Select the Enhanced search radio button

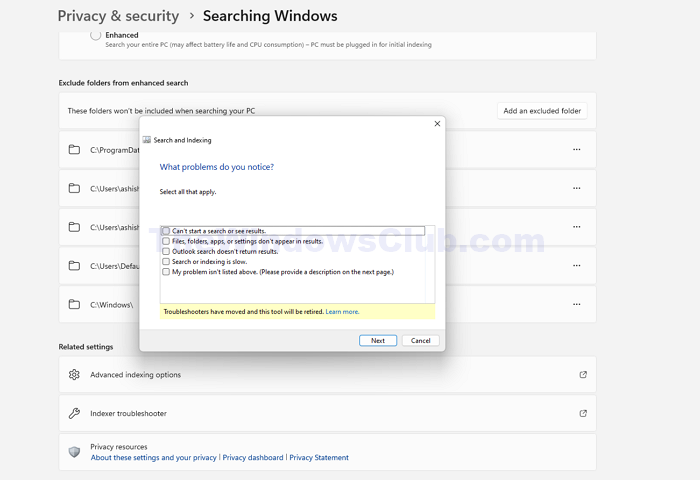pos(96,35)
